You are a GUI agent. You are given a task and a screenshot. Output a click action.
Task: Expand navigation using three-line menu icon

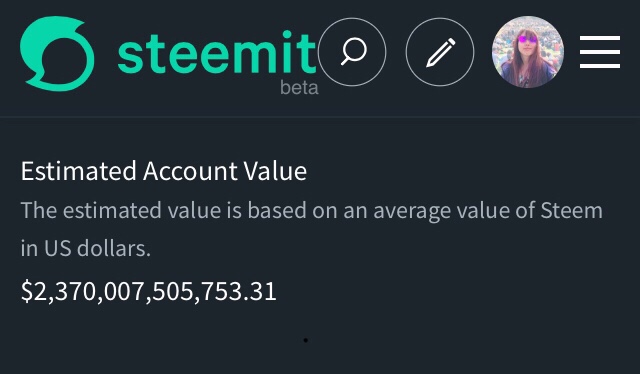600,52
